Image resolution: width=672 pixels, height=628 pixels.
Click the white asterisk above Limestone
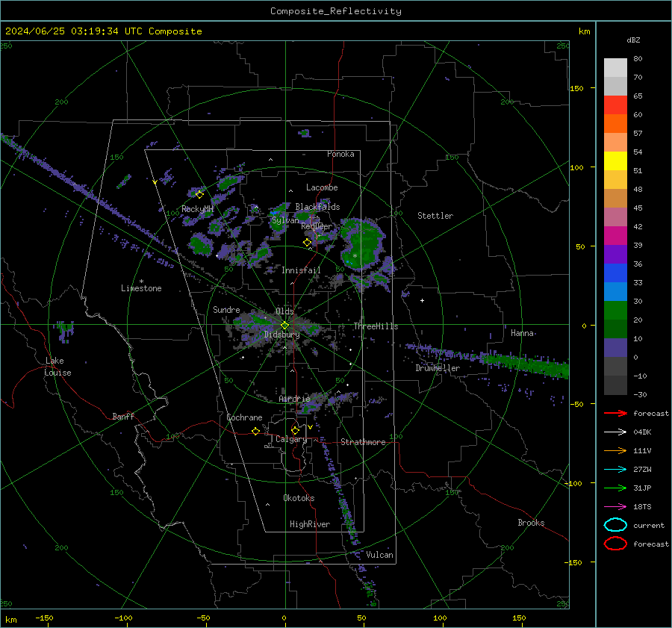(x=141, y=282)
